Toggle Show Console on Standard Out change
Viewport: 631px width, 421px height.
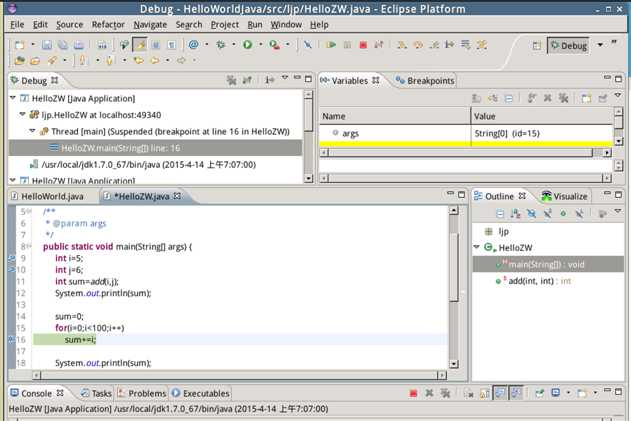[x=500, y=393]
